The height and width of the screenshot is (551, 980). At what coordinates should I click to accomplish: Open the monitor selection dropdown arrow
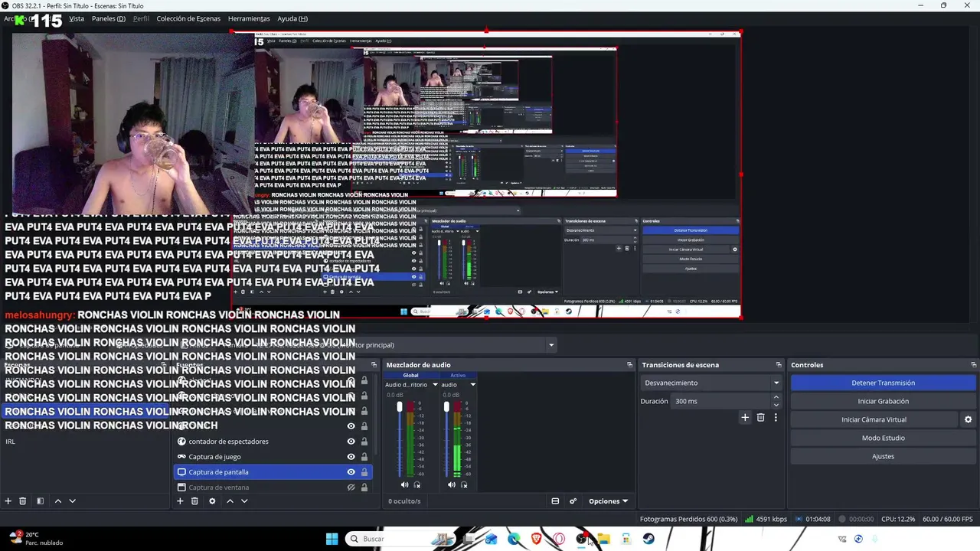[x=551, y=345]
